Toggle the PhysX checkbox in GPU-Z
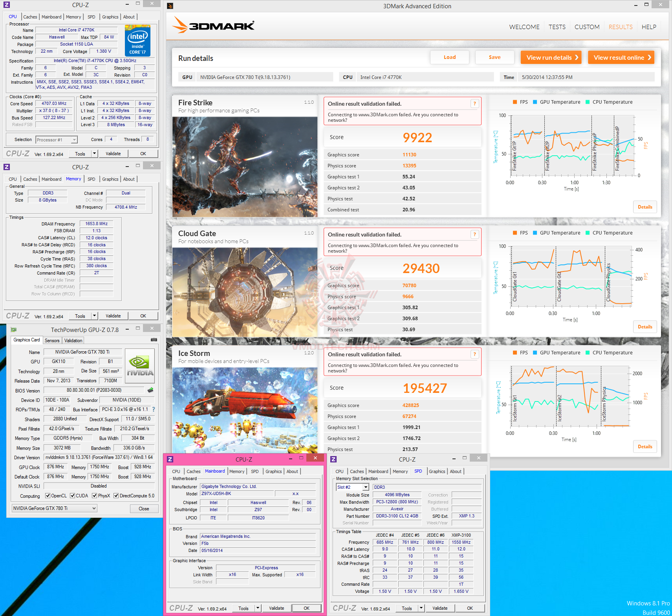This screenshot has height=616, width=672. (94, 496)
